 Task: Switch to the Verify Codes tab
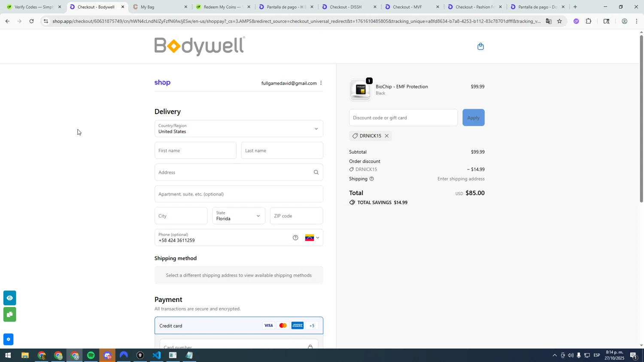coord(33,7)
